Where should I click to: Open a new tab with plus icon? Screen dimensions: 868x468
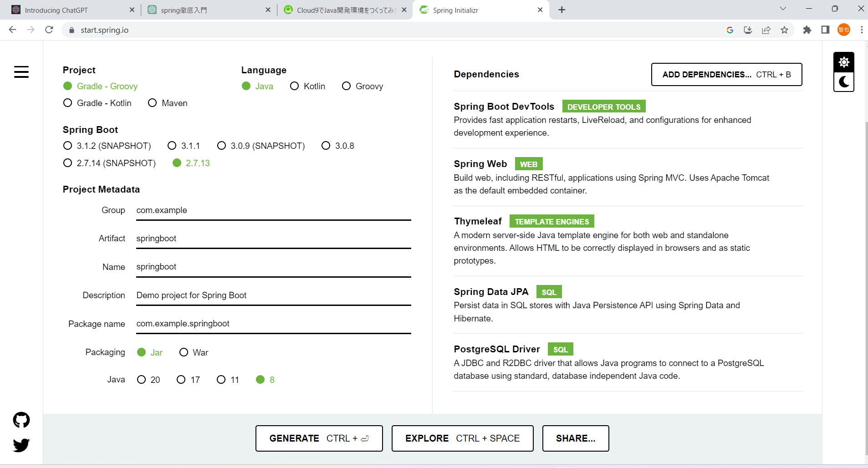(562, 10)
